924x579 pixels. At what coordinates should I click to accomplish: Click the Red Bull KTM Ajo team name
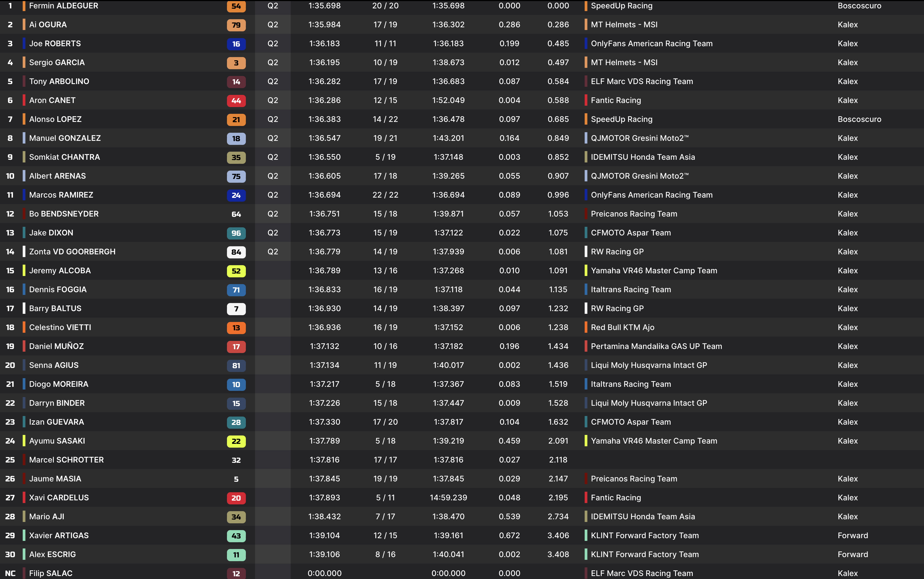(x=622, y=327)
